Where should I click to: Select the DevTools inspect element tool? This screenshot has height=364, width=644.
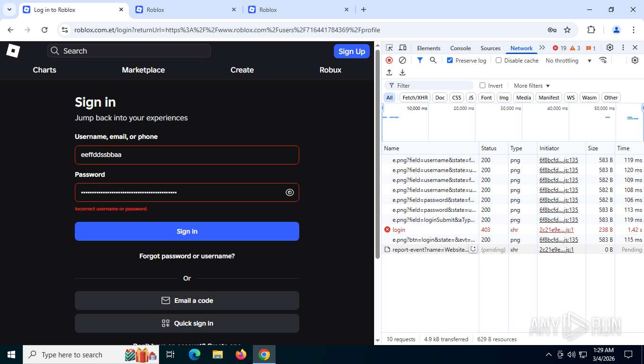389,48
